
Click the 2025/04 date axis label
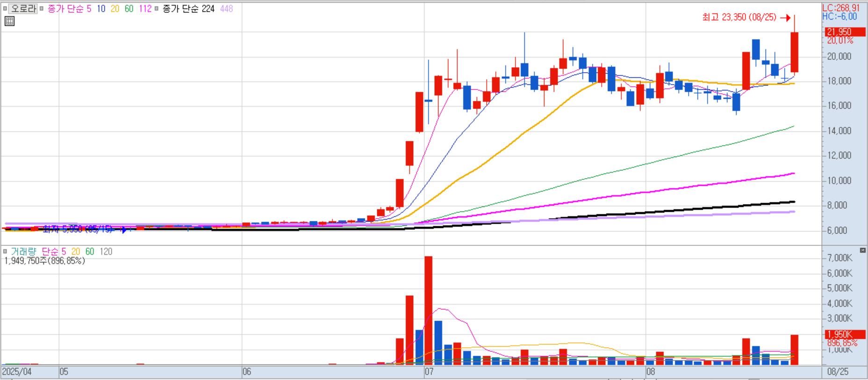[x=17, y=372]
